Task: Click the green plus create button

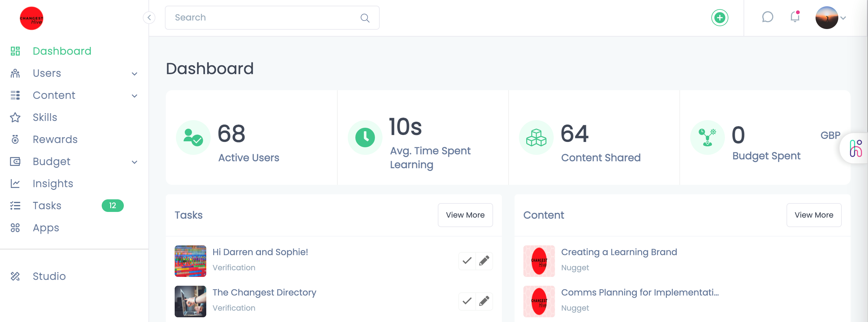Action: click(x=720, y=17)
